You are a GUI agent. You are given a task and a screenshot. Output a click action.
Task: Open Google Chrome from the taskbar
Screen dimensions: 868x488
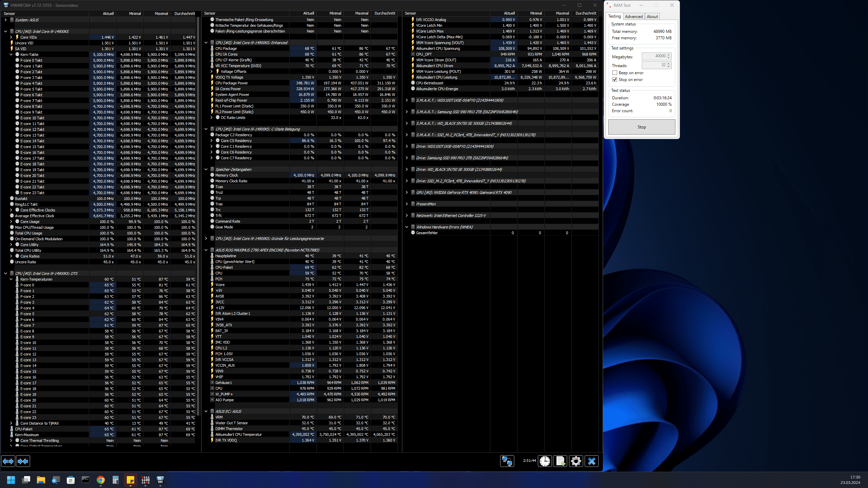[x=101, y=480]
